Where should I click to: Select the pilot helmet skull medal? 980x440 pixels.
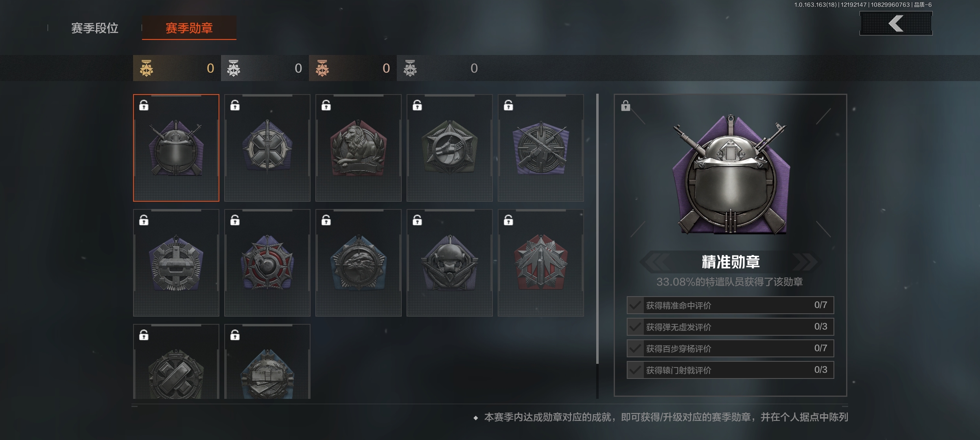(x=449, y=263)
